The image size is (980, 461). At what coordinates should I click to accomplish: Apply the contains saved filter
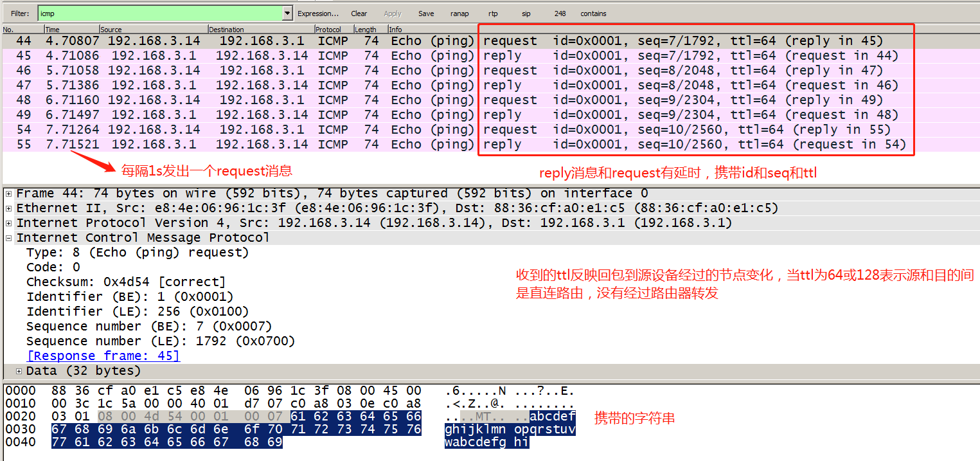[593, 14]
